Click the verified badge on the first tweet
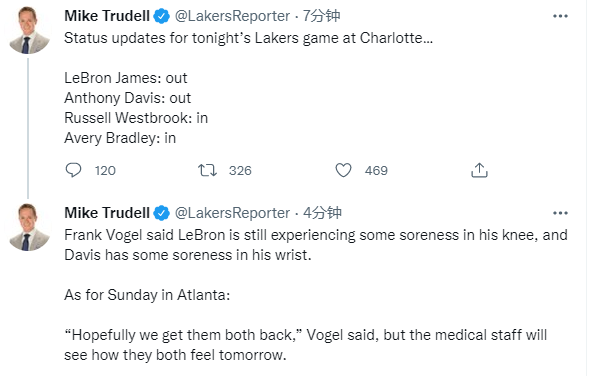Screen dimensions: 589x376 point(162,16)
